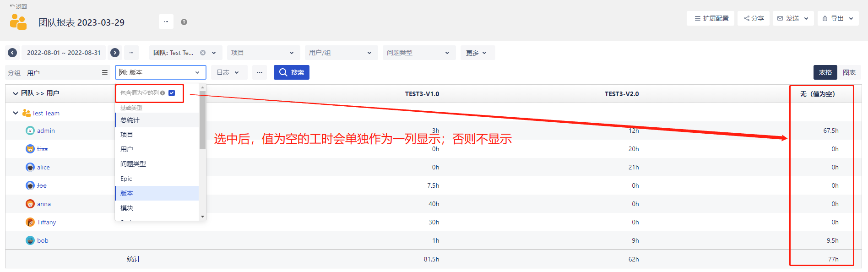868x272 pixels.
Task: Switch to chart (图表) view
Action: [849, 72]
